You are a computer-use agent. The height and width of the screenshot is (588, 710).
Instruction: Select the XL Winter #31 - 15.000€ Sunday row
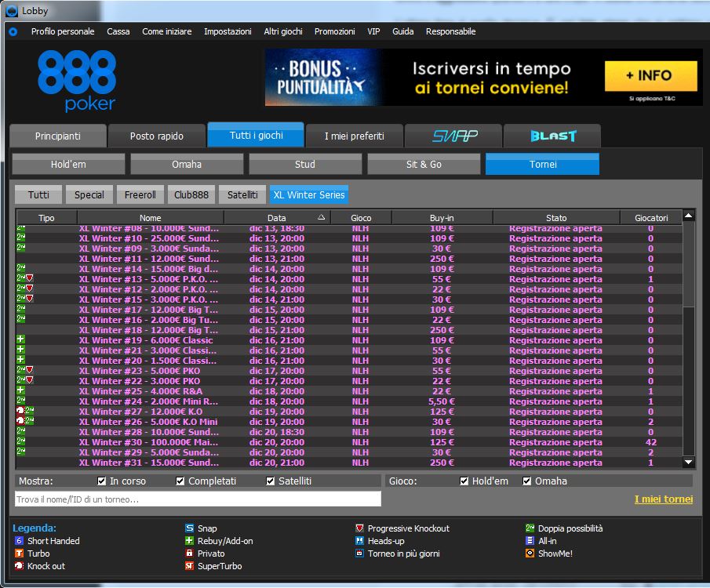click(349, 462)
